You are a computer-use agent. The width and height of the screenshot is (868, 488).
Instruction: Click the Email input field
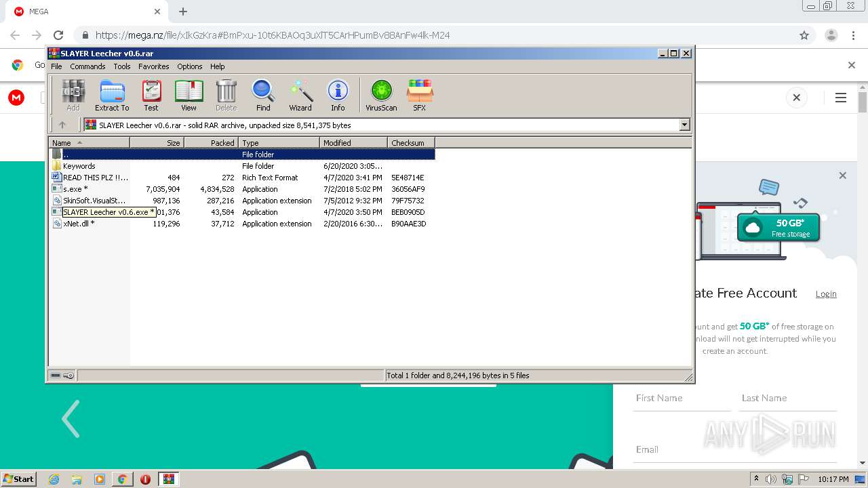(736, 449)
